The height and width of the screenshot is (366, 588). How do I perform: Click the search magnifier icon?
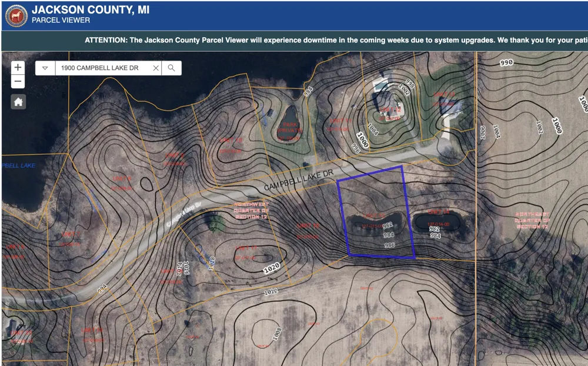(x=171, y=68)
